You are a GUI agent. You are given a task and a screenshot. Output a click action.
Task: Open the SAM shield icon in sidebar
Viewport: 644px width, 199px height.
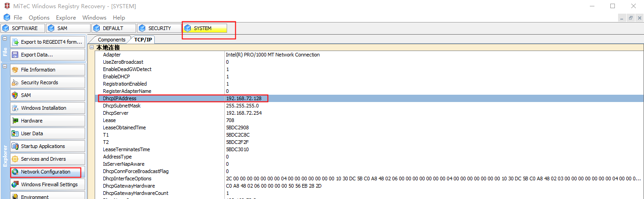(x=15, y=95)
